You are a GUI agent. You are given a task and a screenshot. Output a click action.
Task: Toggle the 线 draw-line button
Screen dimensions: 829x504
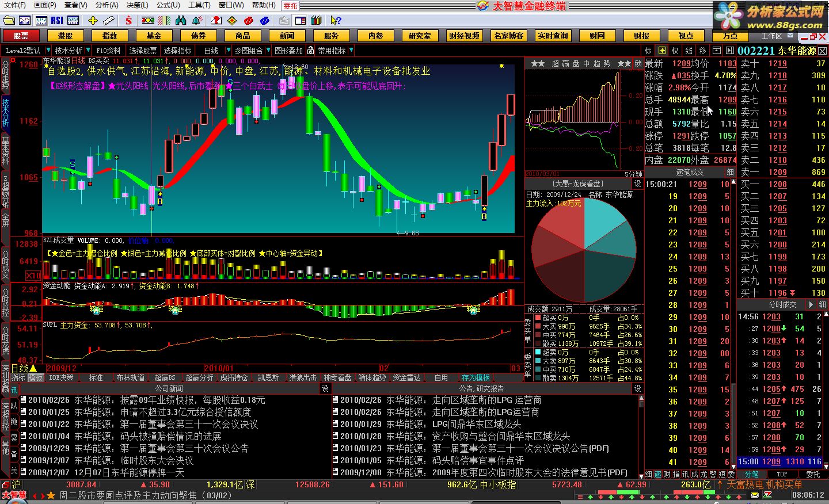[x=689, y=51]
